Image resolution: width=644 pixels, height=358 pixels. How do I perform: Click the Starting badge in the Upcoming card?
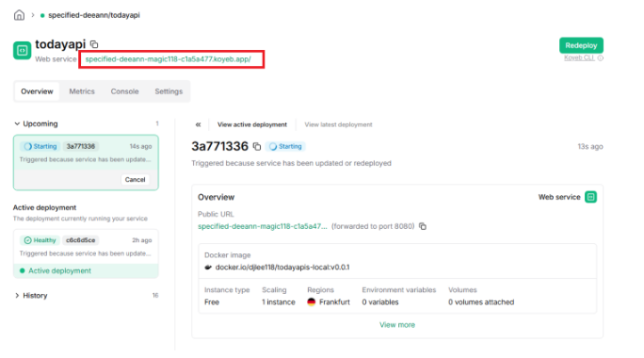point(40,146)
